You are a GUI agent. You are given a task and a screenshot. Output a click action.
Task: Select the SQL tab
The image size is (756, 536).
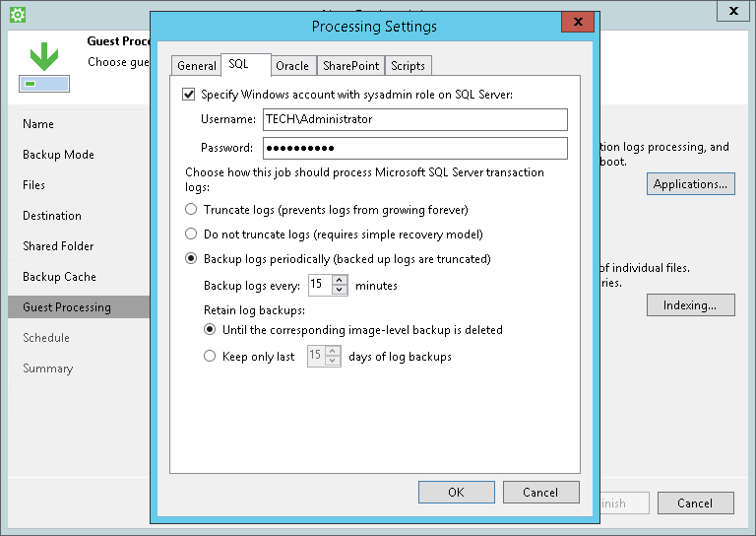(x=245, y=64)
